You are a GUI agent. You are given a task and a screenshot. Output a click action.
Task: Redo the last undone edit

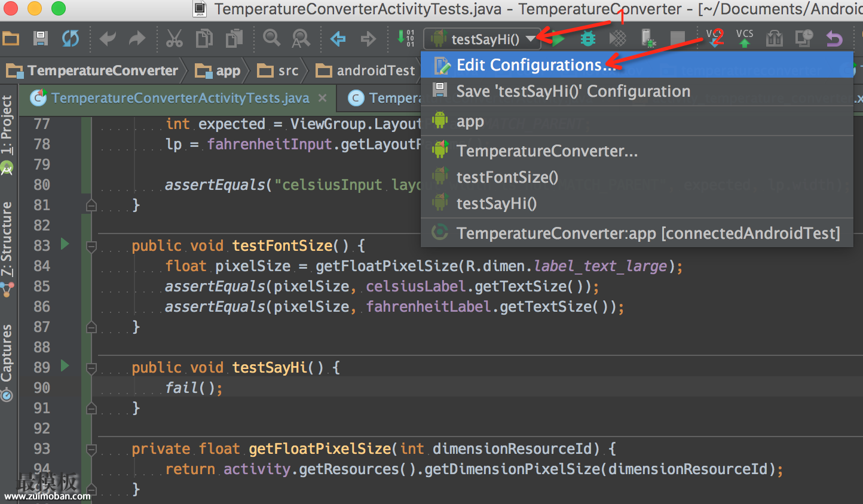[x=137, y=39]
